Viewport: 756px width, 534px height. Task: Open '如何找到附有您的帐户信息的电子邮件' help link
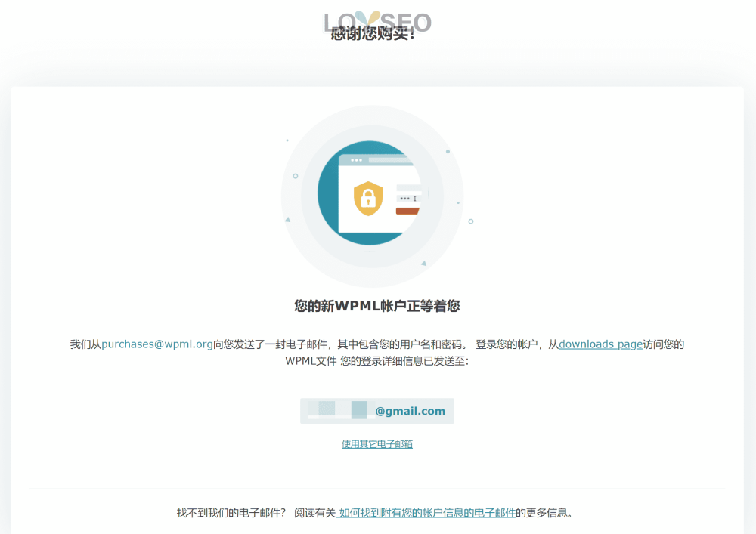click(426, 513)
